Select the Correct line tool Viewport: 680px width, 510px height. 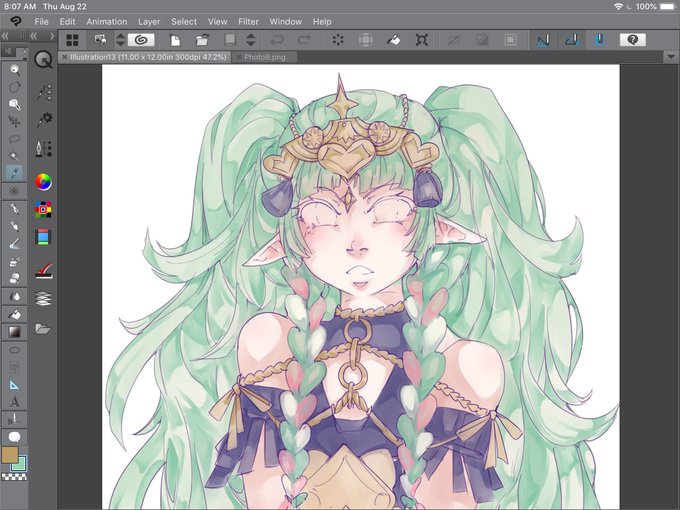(x=15, y=419)
